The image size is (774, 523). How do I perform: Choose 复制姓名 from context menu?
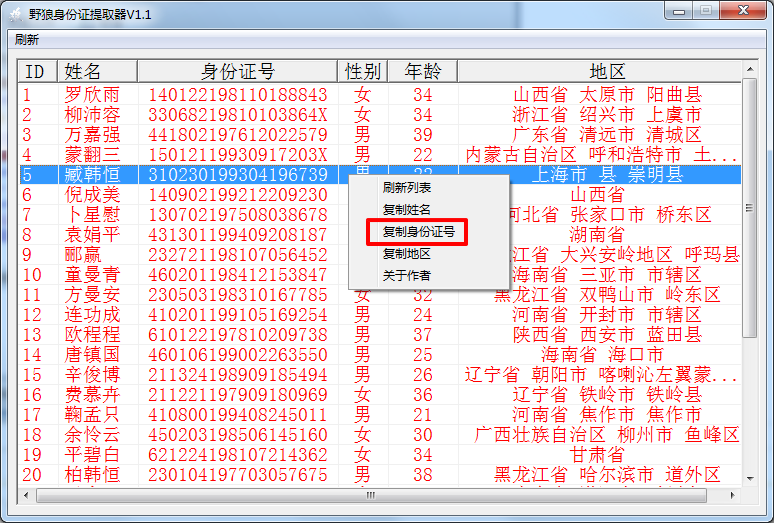coord(406,210)
